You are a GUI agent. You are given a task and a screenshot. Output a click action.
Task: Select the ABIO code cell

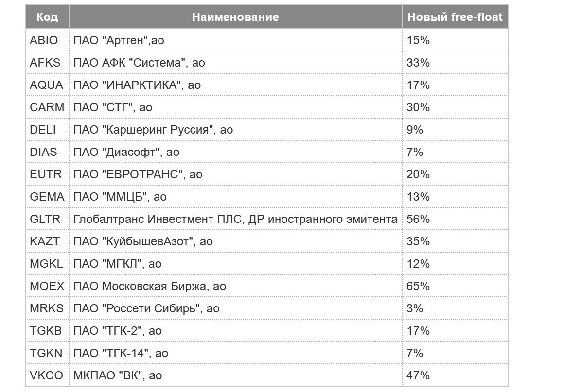[x=44, y=40]
